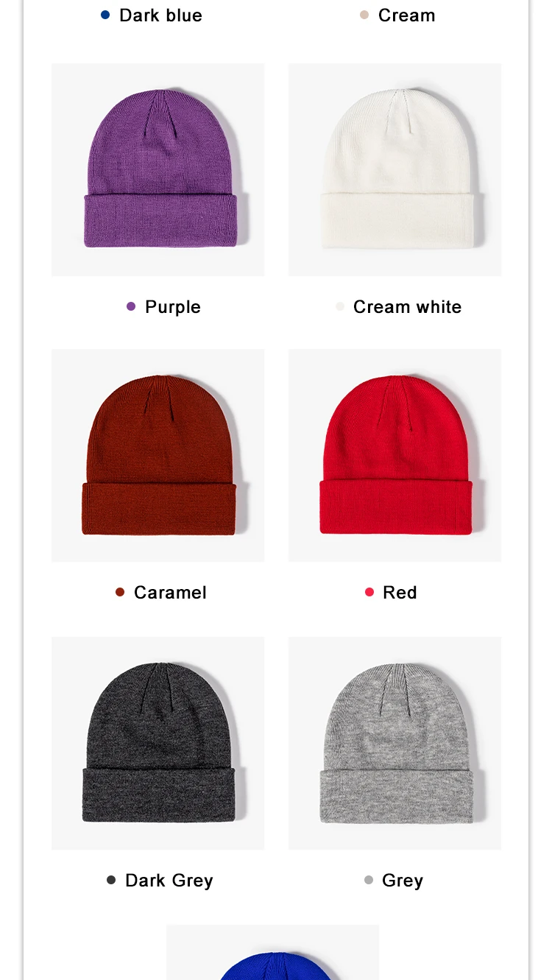Pick the cream white color dot
This screenshot has height=980, width=552.
[340, 306]
